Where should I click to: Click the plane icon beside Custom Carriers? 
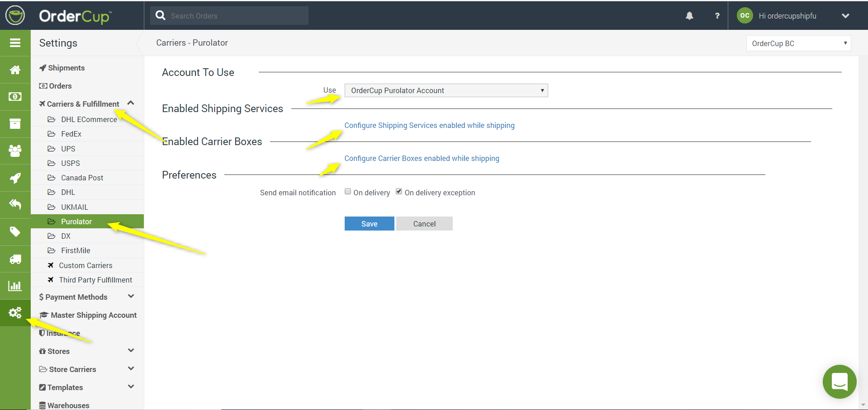click(51, 265)
